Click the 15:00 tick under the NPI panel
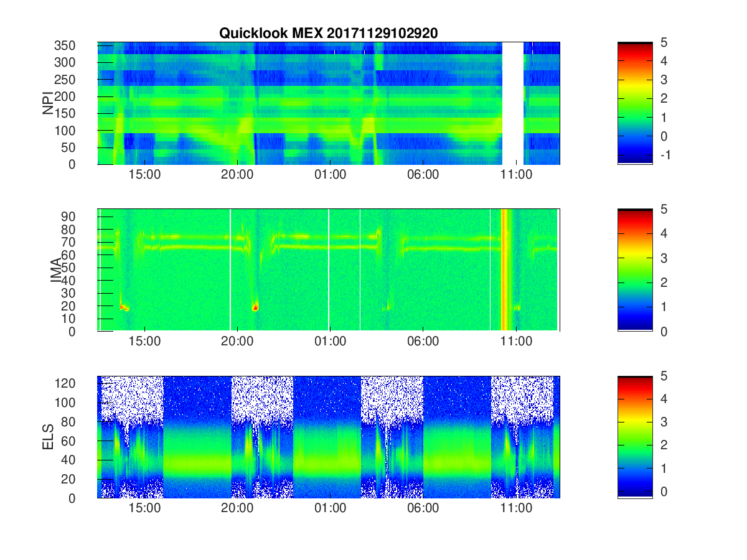The width and height of the screenshot is (747, 560). pos(144,175)
